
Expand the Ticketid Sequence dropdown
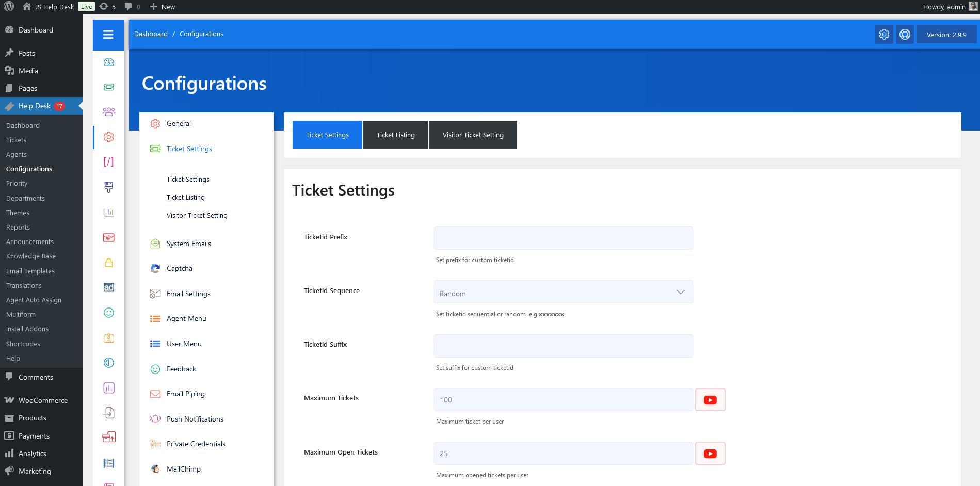click(x=563, y=292)
